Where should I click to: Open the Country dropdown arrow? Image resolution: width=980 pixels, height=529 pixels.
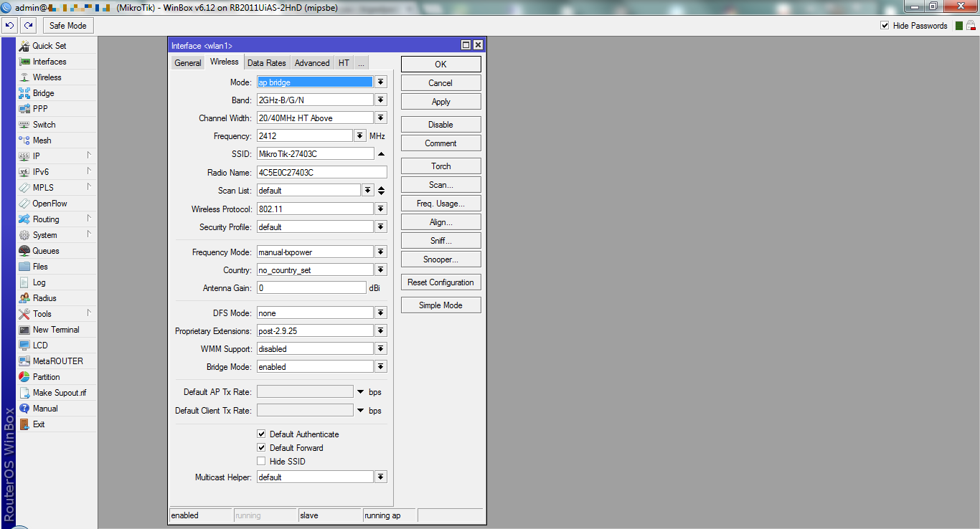pyautogui.click(x=381, y=270)
